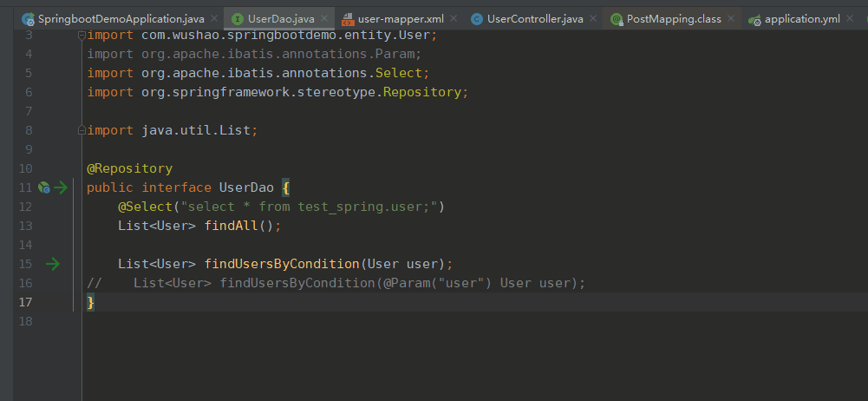The image size is (868, 401).
Task: Click the @Select annotation on line 12
Action: tap(145, 207)
